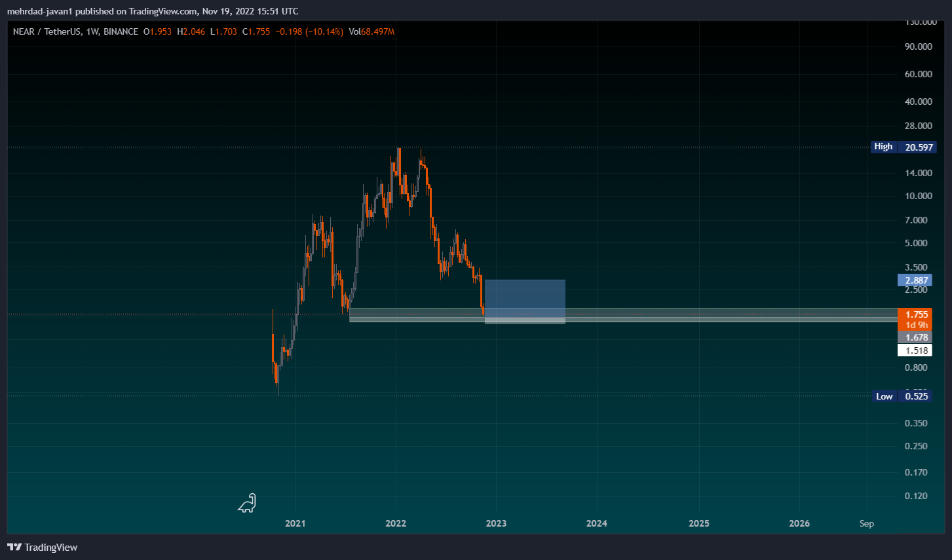Click the High 20.597 price label

click(904, 147)
